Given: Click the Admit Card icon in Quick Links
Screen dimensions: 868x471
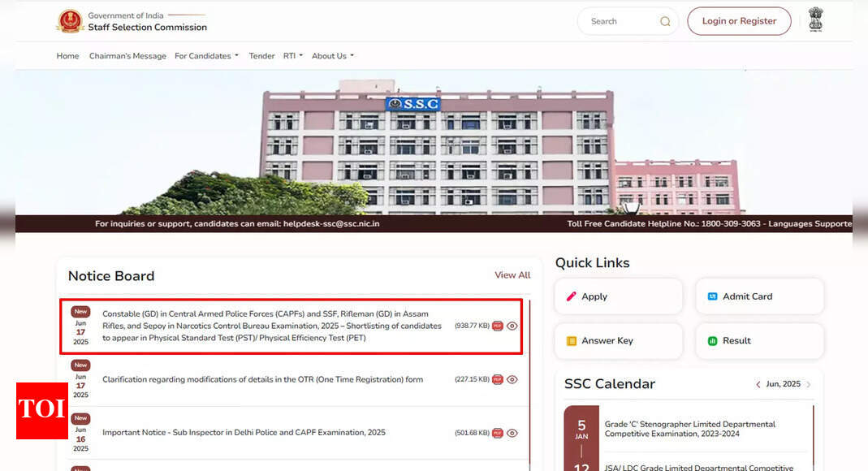Looking at the screenshot, I should tap(712, 296).
